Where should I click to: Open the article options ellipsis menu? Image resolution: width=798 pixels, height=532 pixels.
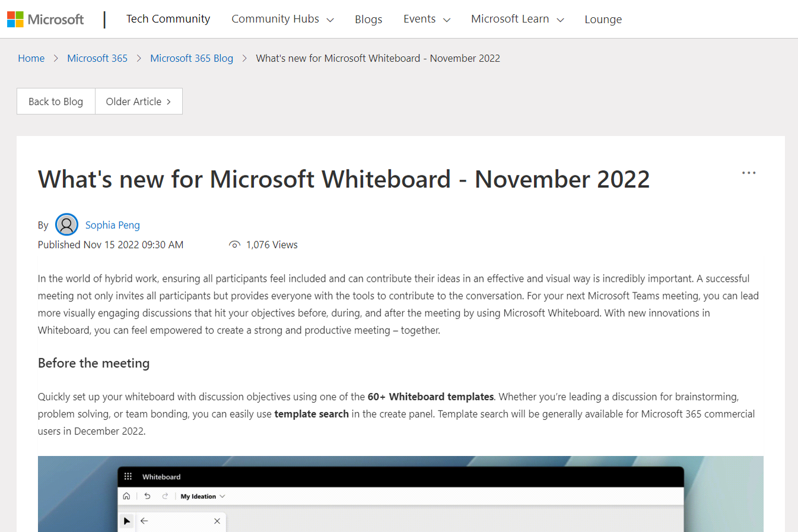coord(748,173)
